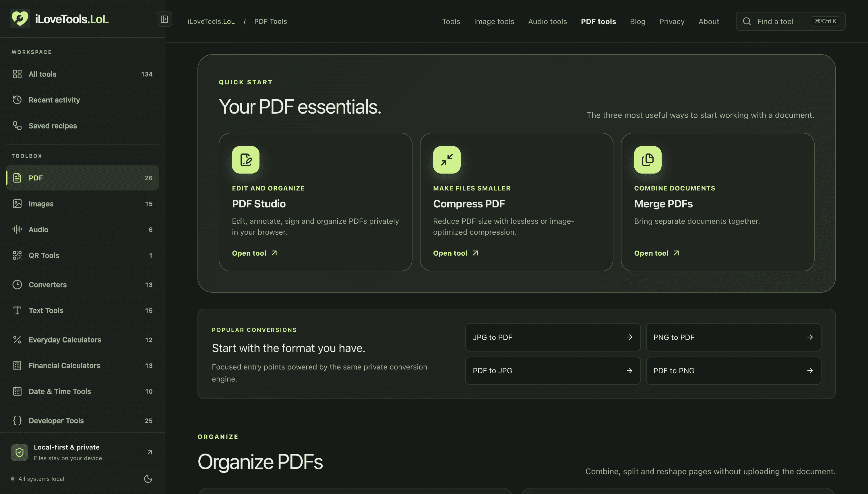The width and height of the screenshot is (868, 494).
Task: Click the Everyday Calculators percent icon
Action: (x=17, y=339)
